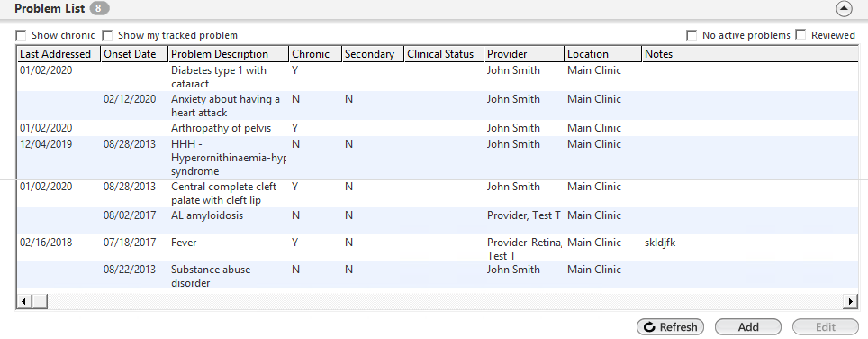
Task: Mark the list as Reviewed
Action: point(800,35)
